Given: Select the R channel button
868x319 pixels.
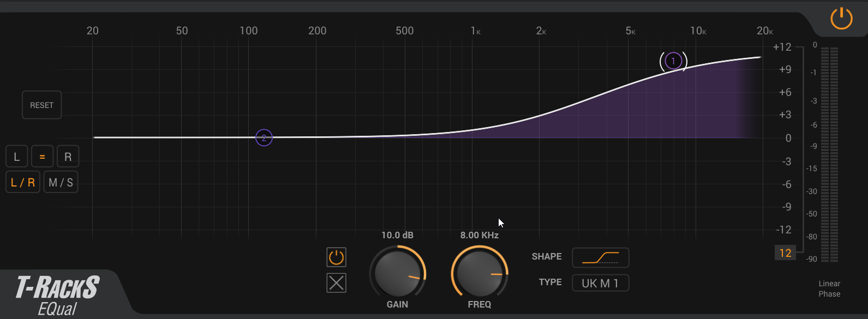Looking at the screenshot, I should (x=68, y=157).
